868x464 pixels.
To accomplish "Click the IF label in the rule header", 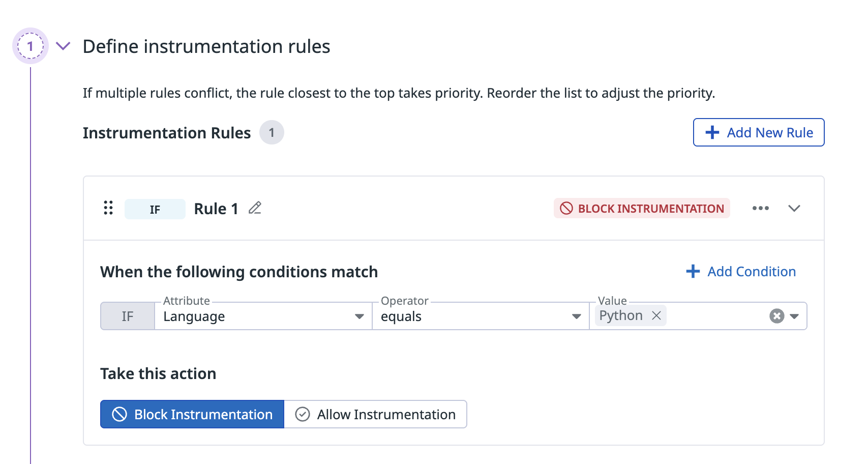I will tap(155, 209).
